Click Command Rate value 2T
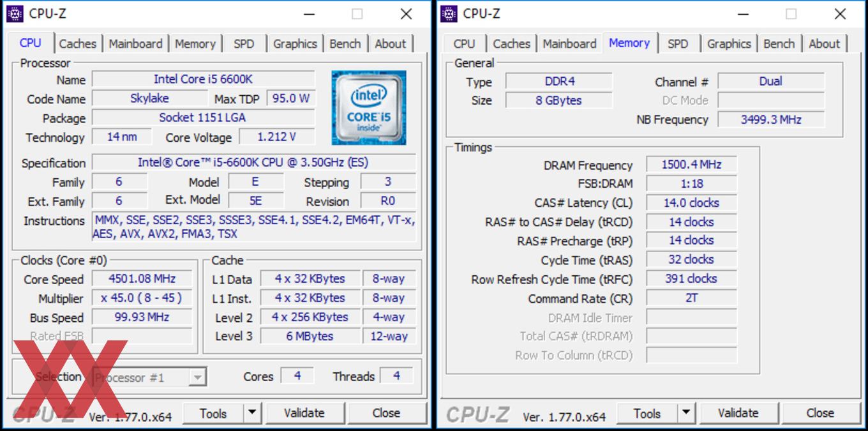 [691, 298]
